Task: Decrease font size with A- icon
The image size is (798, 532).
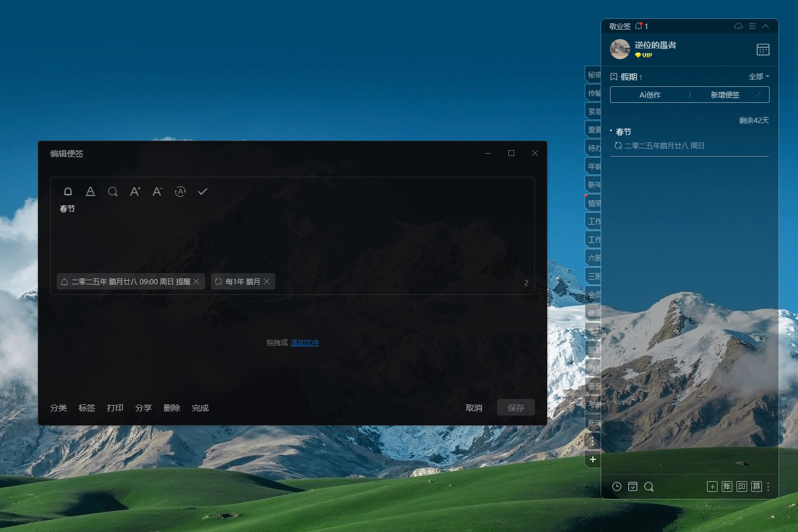Action: 157,192
